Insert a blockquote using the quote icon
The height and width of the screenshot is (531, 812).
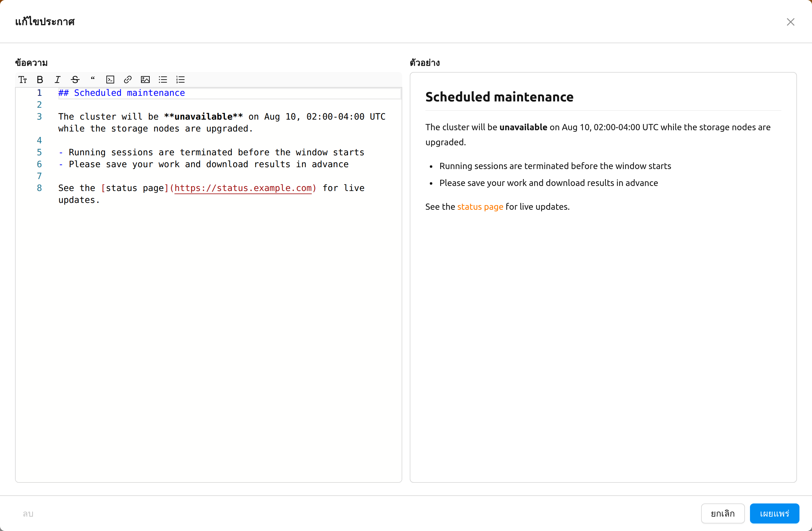(92, 80)
